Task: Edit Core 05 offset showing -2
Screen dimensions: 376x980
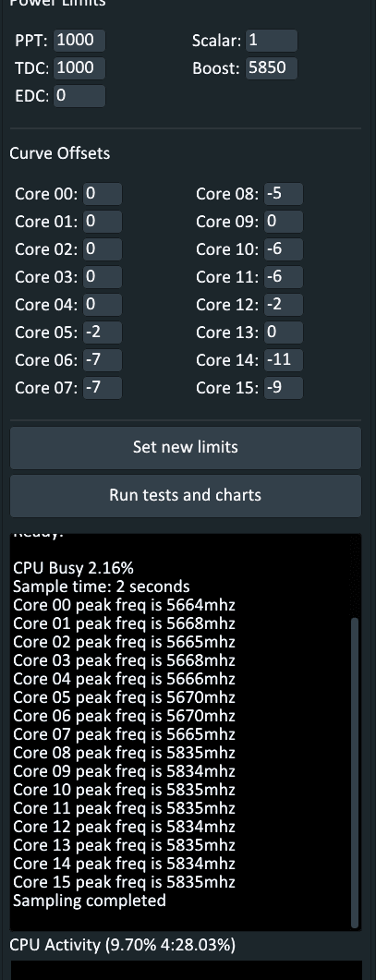Action: tap(103, 333)
